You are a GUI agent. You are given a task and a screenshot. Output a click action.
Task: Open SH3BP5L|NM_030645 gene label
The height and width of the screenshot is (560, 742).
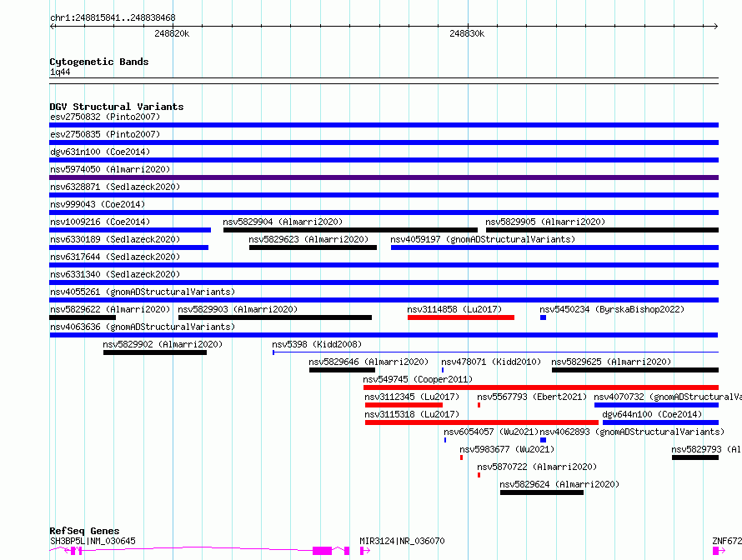point(93,541)
